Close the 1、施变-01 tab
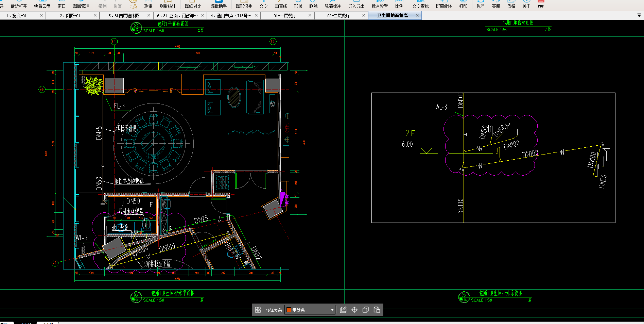The width and height of the screenshot is (644, 324). tap(41, 15)
